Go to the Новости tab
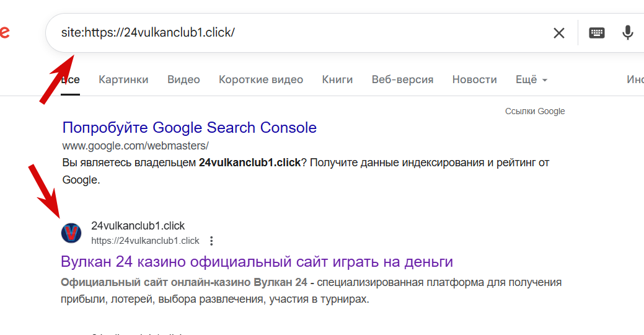The height and width of the screenshot is (335, 644). tap(474, 80)
